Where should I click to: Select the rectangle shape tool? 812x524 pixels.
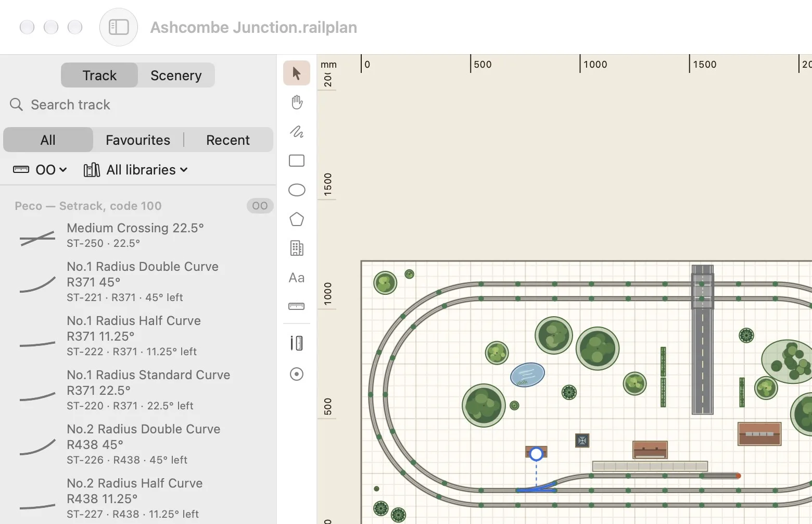point(297,160)
